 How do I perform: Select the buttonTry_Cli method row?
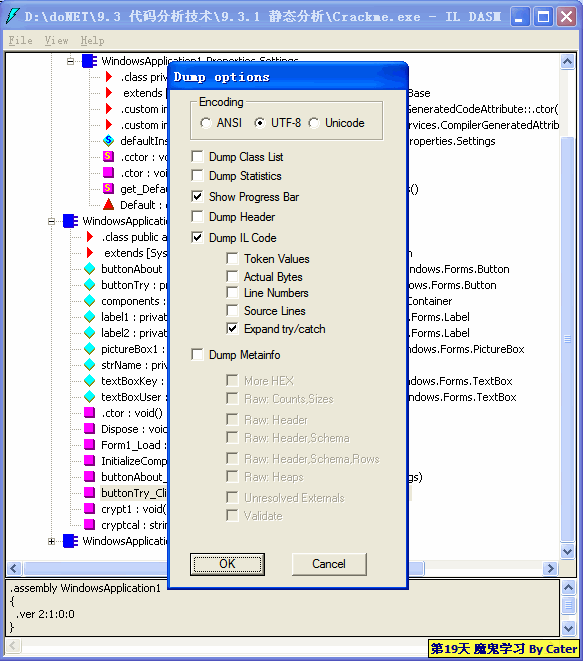point(134,493)
